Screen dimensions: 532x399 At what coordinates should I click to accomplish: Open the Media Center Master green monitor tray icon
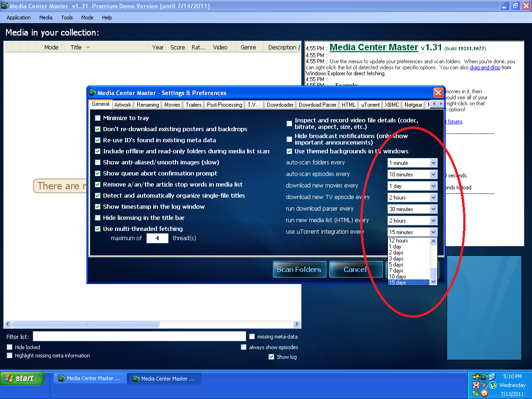484,377
